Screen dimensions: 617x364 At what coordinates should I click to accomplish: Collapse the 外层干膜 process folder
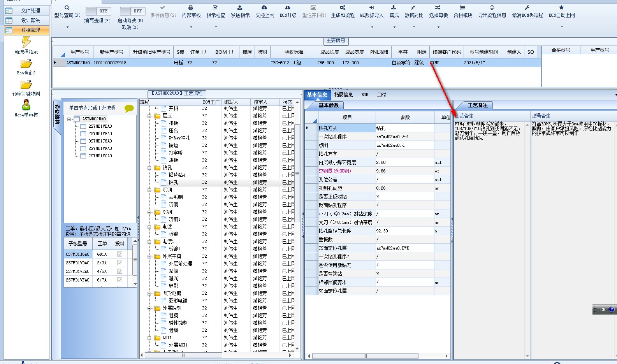click(x=149, y=257)
